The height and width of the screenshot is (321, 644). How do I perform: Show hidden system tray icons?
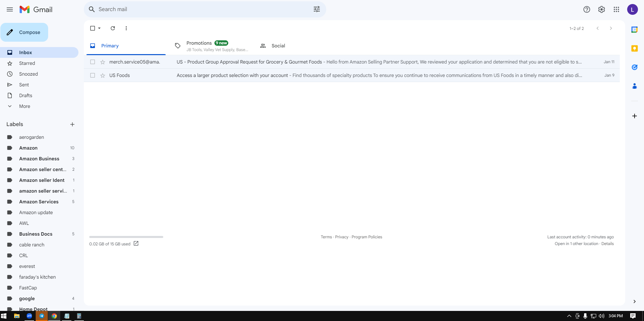[x=569, y=316]
